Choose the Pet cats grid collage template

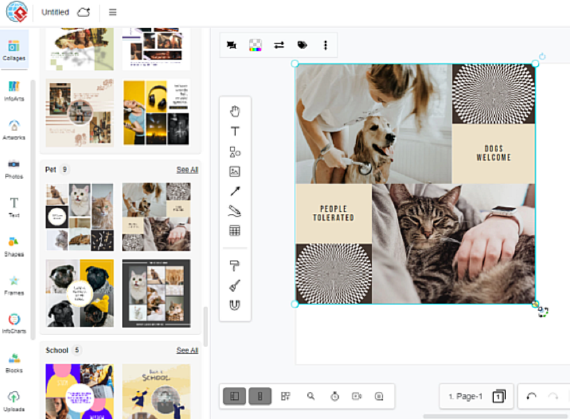[x=80, y=217]
